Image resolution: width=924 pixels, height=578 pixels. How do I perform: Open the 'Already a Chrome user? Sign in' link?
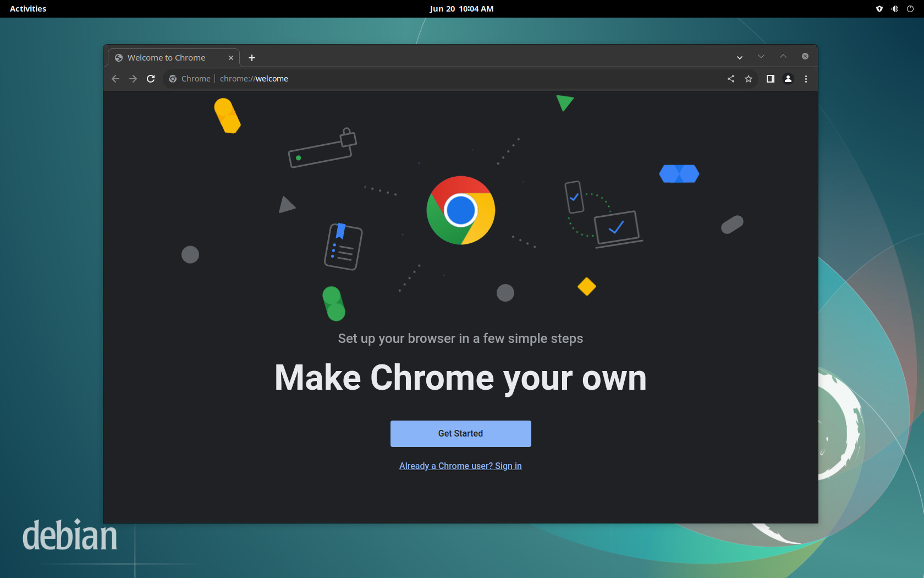(460, 466)
